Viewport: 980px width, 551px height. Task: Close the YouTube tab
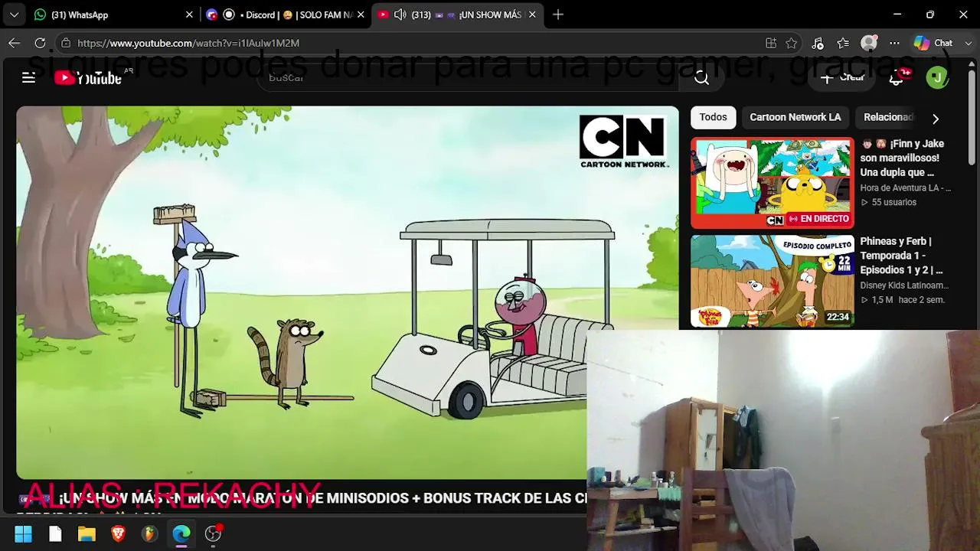[532, 15]
